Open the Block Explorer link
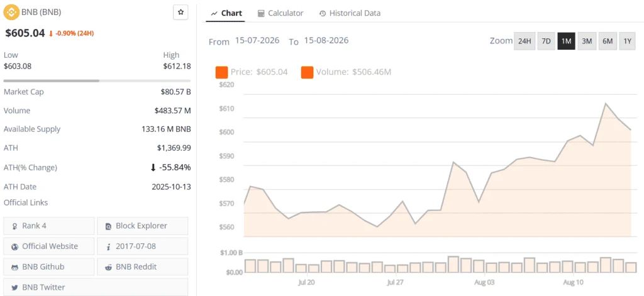Screen dimensions: 644x296 pyautogui.click(x=143, y=226)
